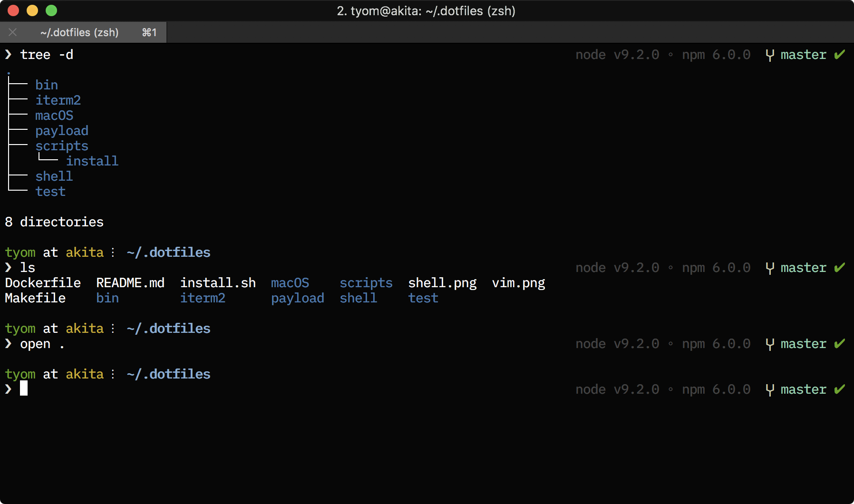This screenshot has width=854, height=504.
Task: Click the master branch label
Action: [x=804, y=55]
